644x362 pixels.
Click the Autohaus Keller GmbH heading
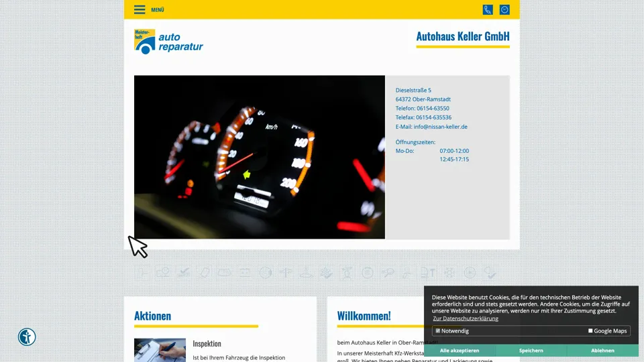[463, 36]
